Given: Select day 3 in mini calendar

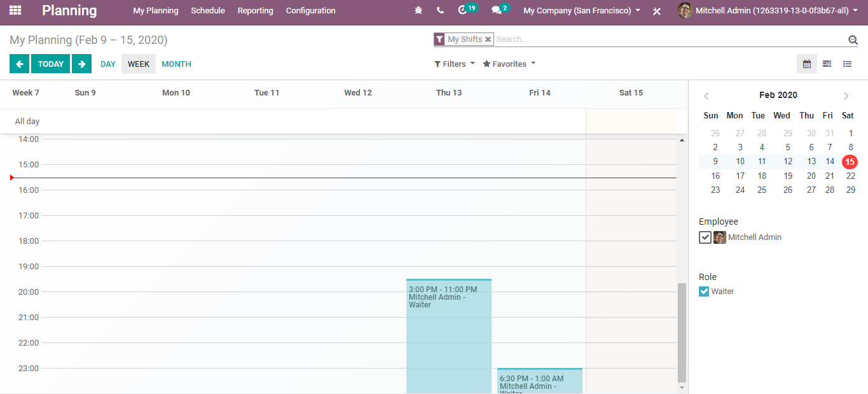Looking at the screenshot, I should tap(740, 147).
